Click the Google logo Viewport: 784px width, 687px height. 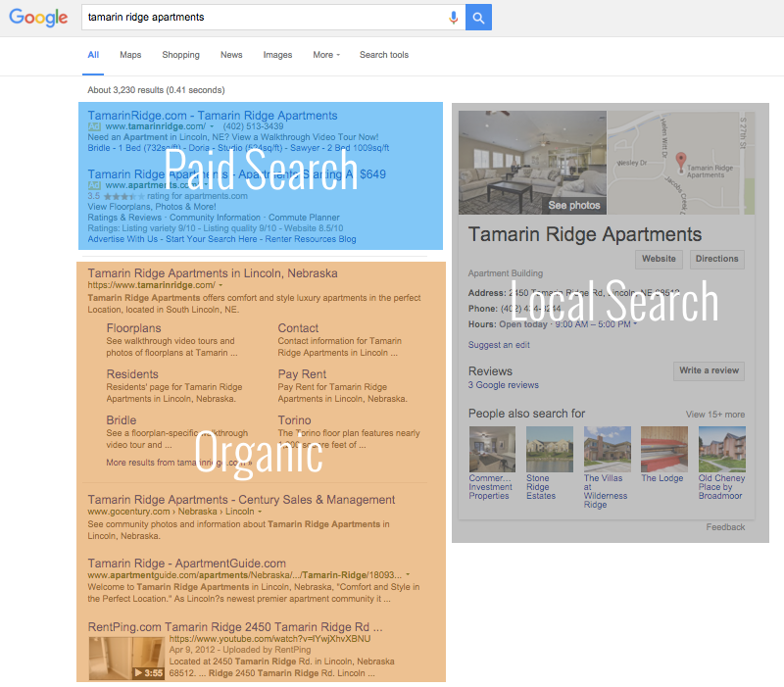point(38,18)
